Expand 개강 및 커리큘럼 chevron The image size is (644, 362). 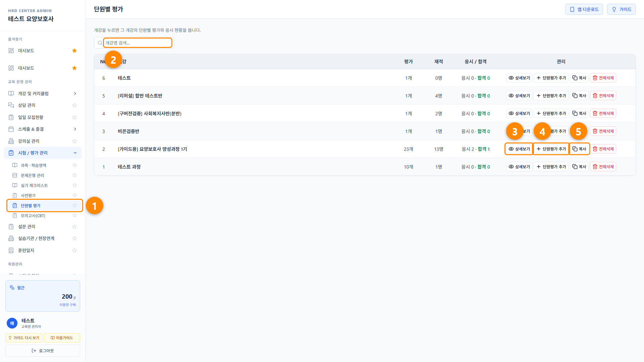click(x=75, y=94)
